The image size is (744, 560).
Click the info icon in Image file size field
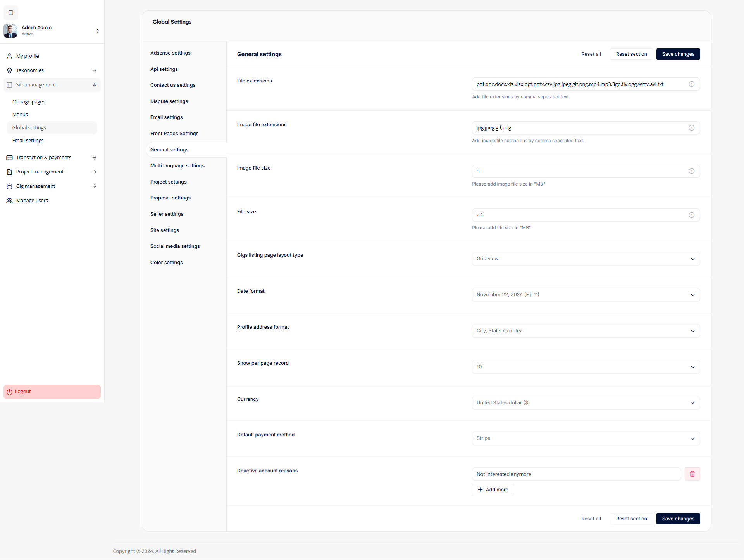[691, 171]
